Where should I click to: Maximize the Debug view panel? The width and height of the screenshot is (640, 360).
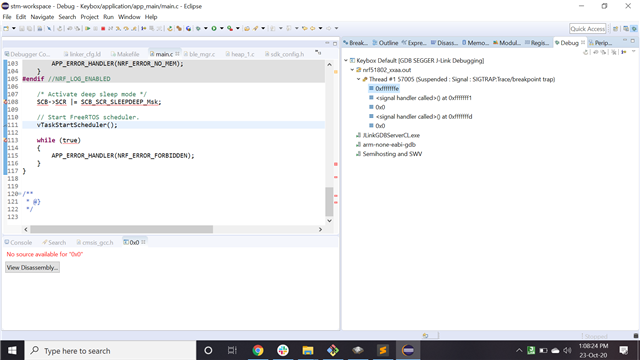pos(633,40)
